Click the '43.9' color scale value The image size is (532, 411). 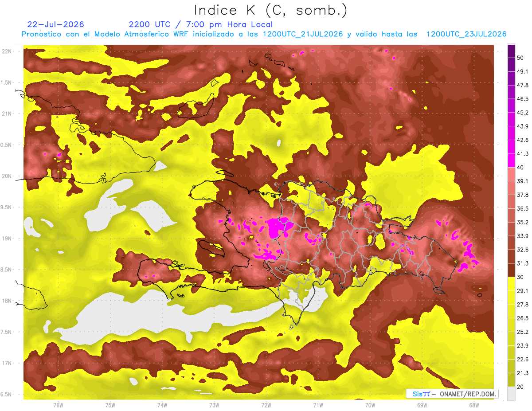click(524, 126)
